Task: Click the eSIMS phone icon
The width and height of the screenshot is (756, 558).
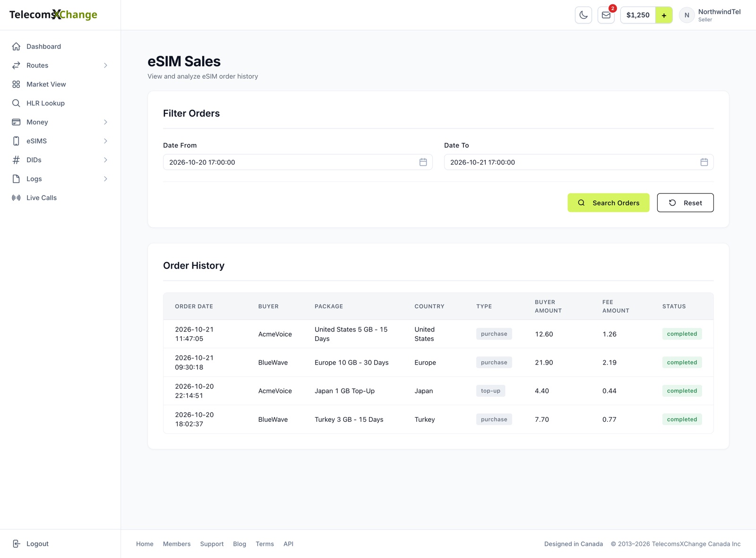Action: click(16, 141)
